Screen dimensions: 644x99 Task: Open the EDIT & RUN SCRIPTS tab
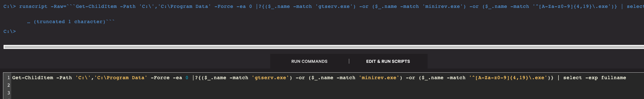[388, 61]
